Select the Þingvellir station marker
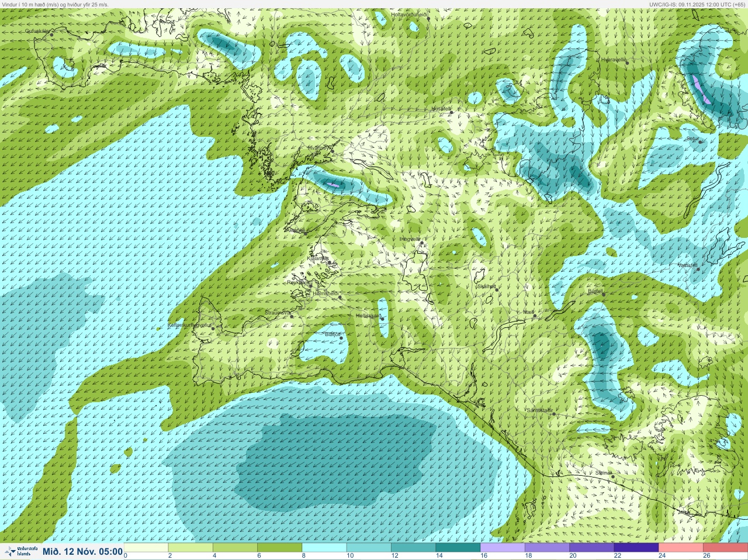This screenshot has height=560, width=748. 421,242
